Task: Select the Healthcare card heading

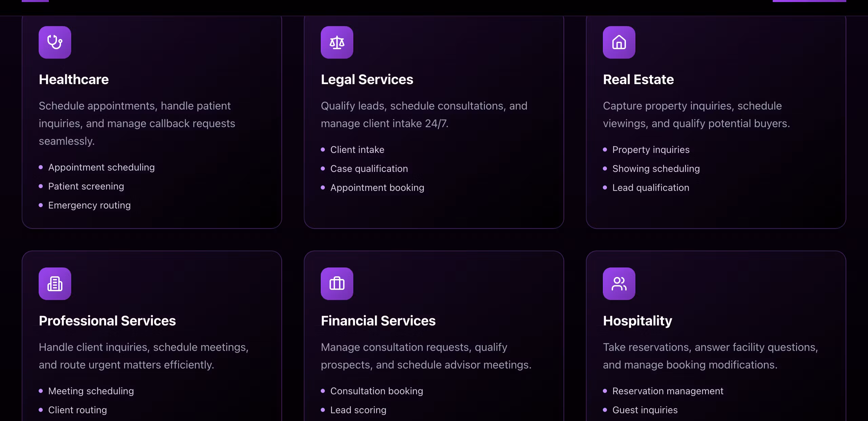Action: pos(74,80)
